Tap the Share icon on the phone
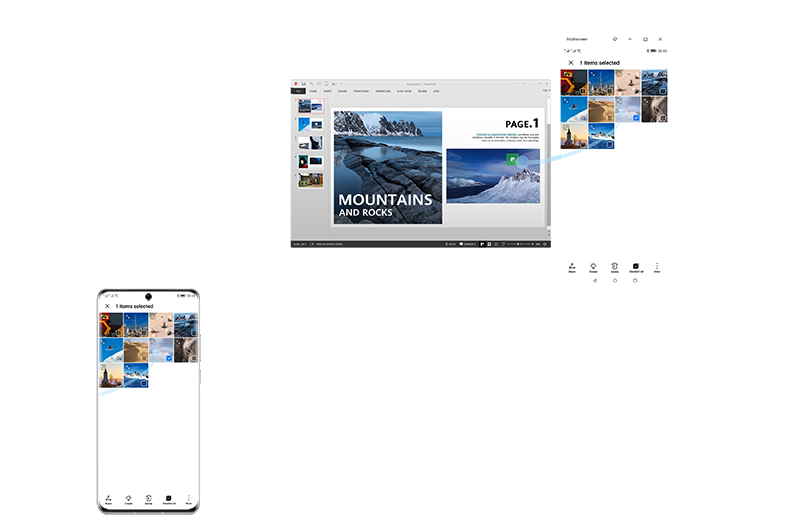Image resolution: width=804 pixels, height=515 pixels. (108, 498)
